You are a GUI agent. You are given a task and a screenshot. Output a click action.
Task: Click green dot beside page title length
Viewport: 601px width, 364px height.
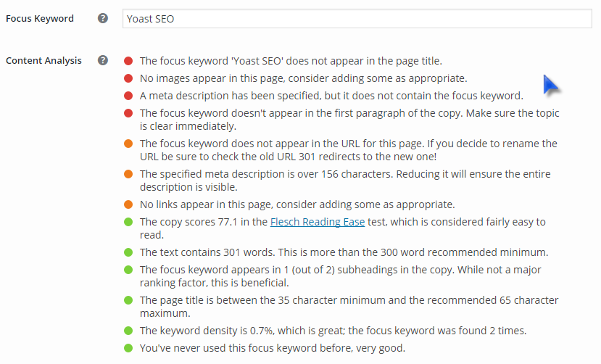[128, 300]
